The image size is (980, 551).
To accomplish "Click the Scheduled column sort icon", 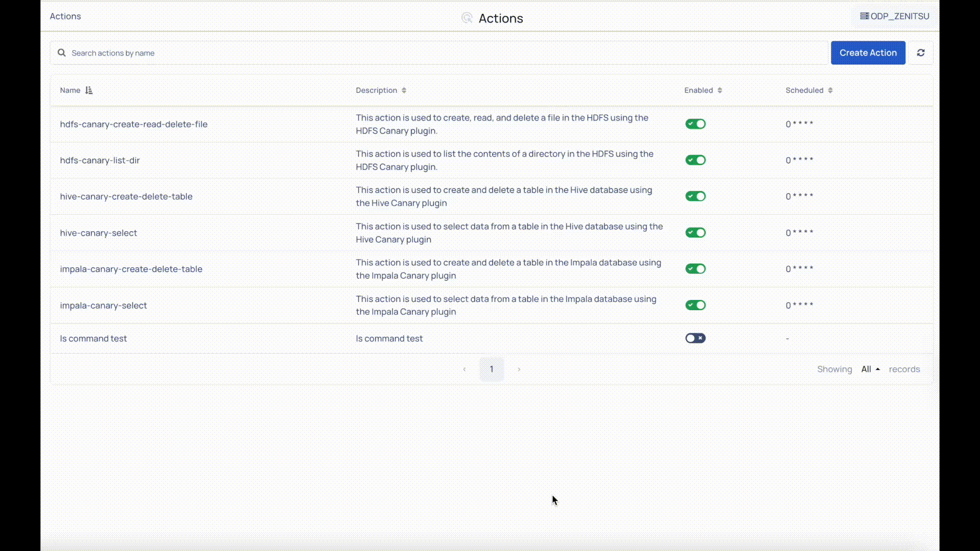I will (830, 90).
